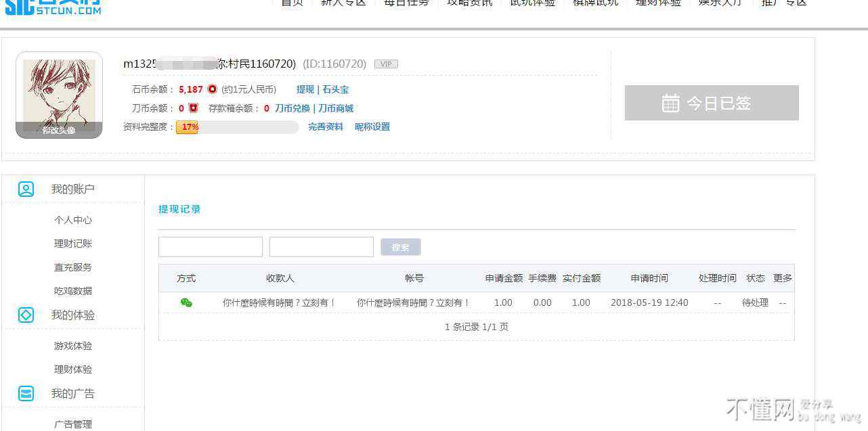868x431 pixels.
Task: Open 吃鸡数据 in the sidebar
Action: pos(73,291)
